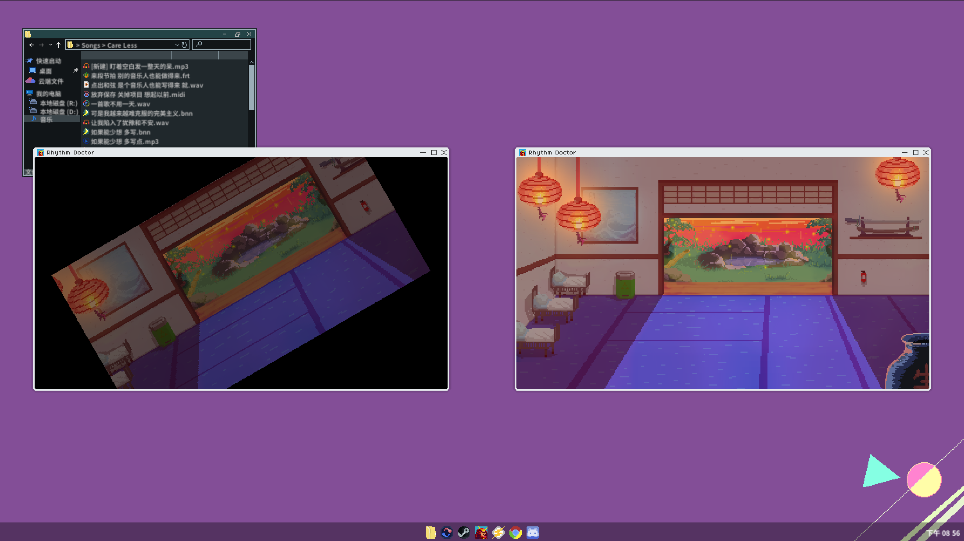Click scrollbar up arrow in file list
The width and height of the screenshot is (964, 541).
[251, 62]
